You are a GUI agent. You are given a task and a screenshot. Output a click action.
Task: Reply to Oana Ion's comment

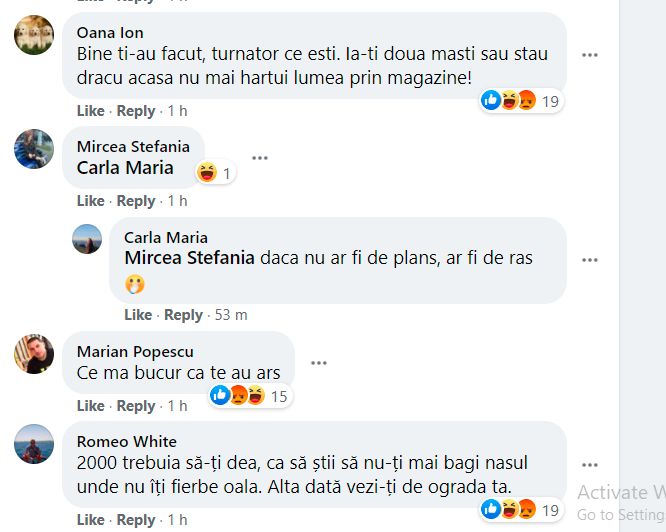(x=135, y=111)
